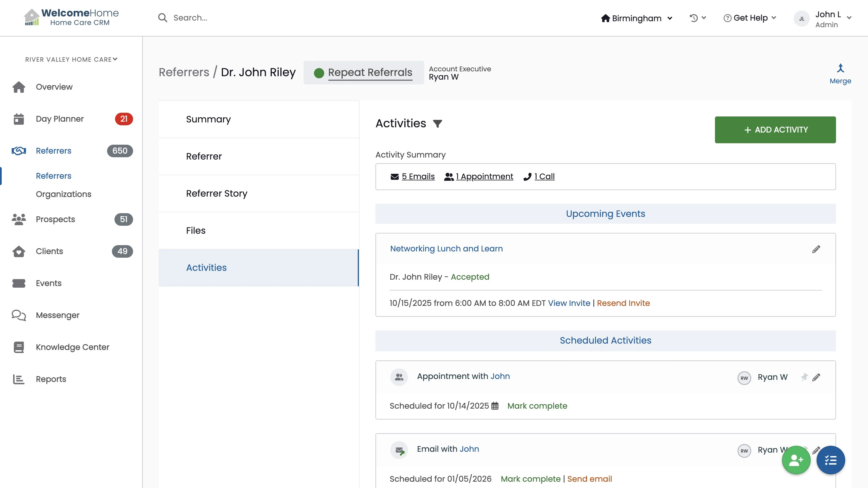Click Mark complete for the 10/14/2025 appointment
The image size is (868, 488).
(537, 406)
